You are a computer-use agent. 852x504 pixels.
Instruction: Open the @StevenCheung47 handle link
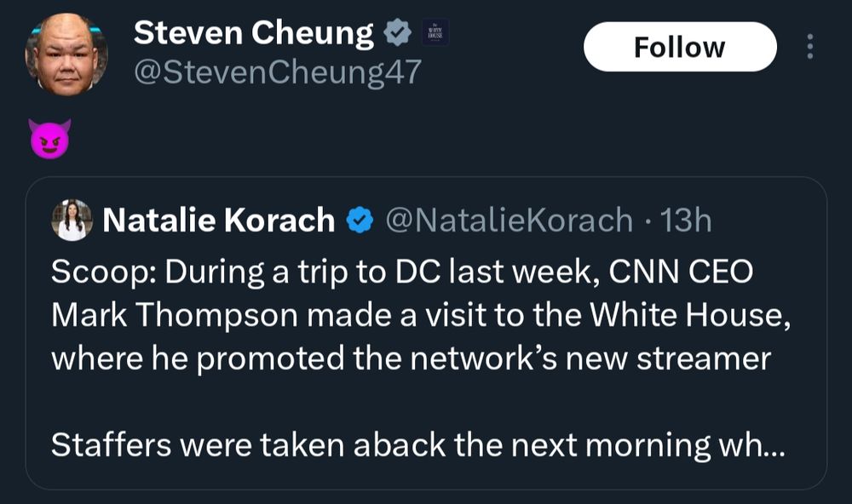(277, 72)
